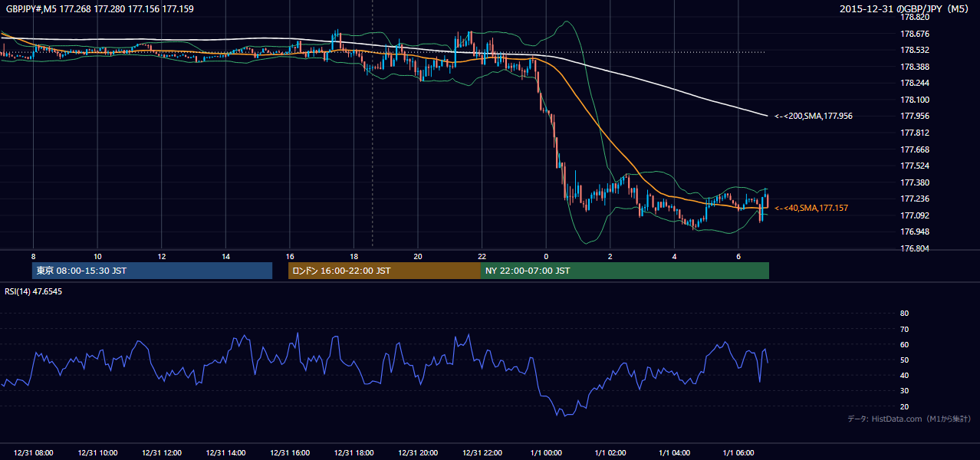This screenshot has width=980, height=460.
Task: Click the 12/31 20:00 time axis label
Action: click(418, 453)
